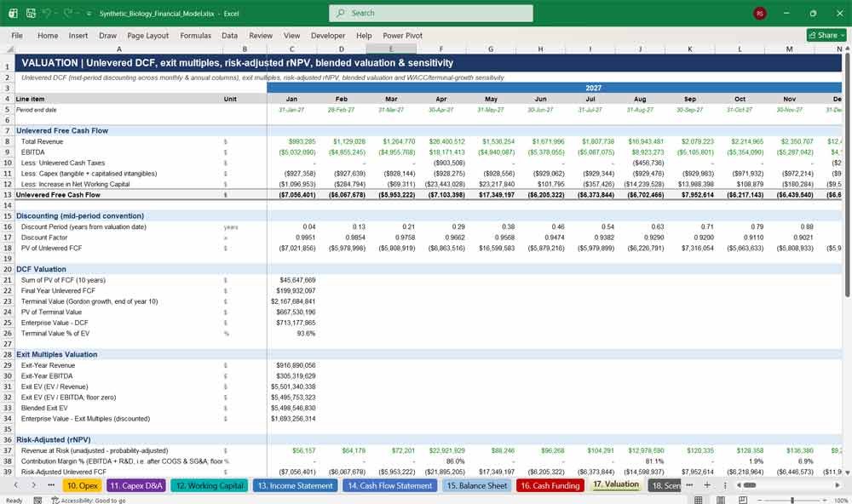Click horizontal scrollbar right arrow

pos(838,485)
